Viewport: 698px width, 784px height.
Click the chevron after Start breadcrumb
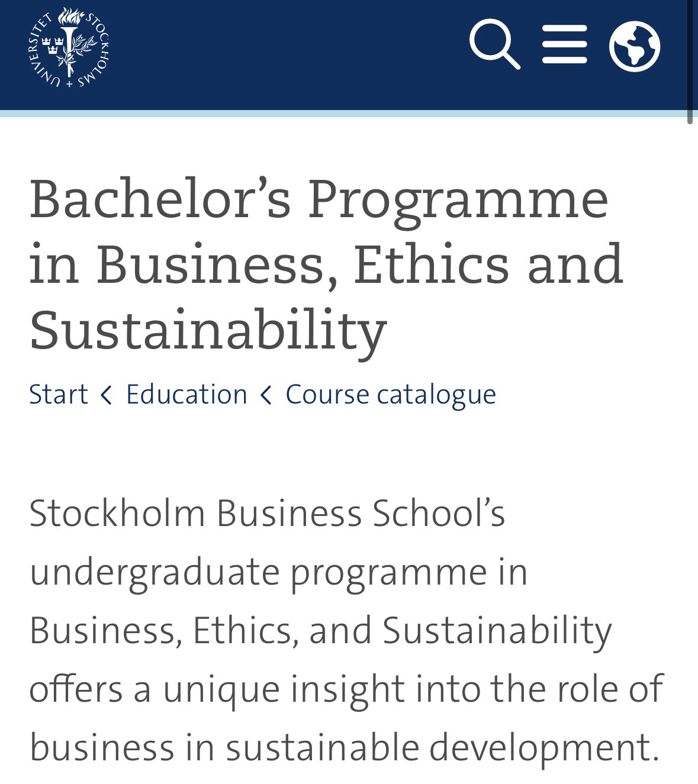(x=107, y=395)
